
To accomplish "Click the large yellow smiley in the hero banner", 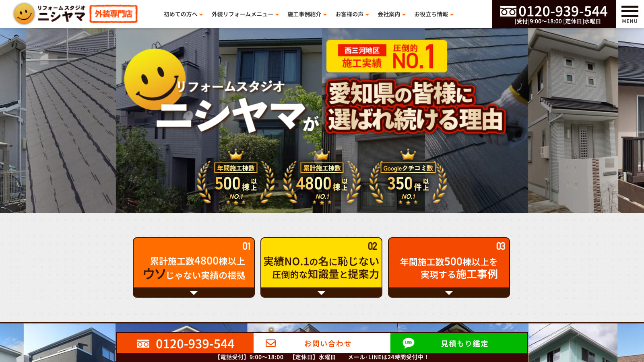I will (x=155, y=80).
